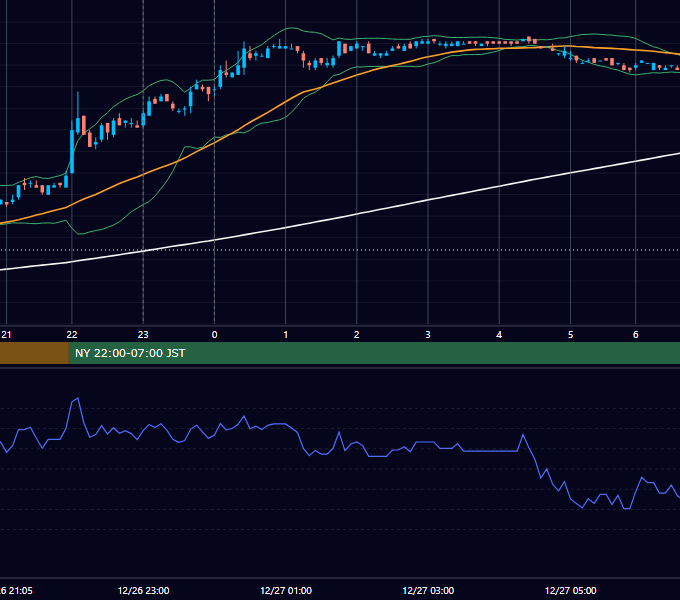Select hour label 4 on time axis

499,335
